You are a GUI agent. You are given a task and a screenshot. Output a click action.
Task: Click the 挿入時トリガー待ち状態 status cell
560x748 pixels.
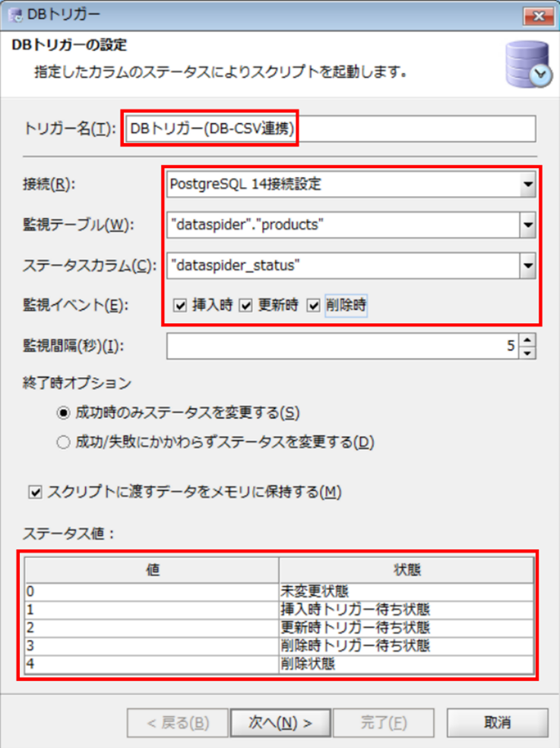[407, 610]
